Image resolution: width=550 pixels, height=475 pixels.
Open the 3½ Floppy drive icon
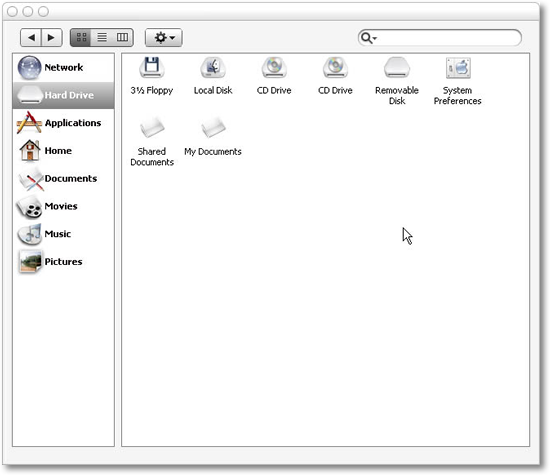152,67
